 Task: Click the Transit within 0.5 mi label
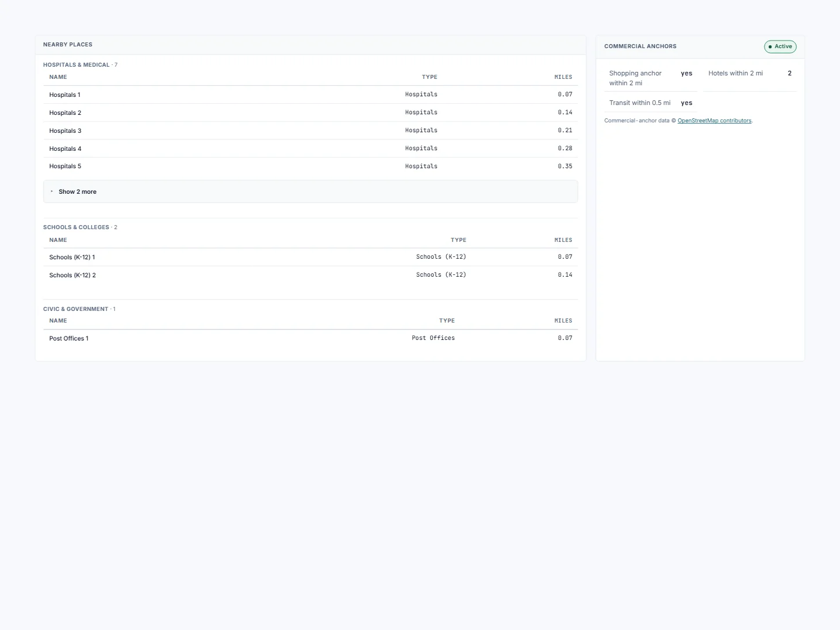639,103
